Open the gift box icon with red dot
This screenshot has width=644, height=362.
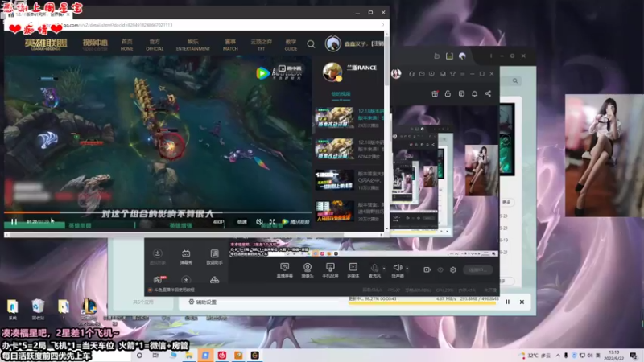coord(435,93)
